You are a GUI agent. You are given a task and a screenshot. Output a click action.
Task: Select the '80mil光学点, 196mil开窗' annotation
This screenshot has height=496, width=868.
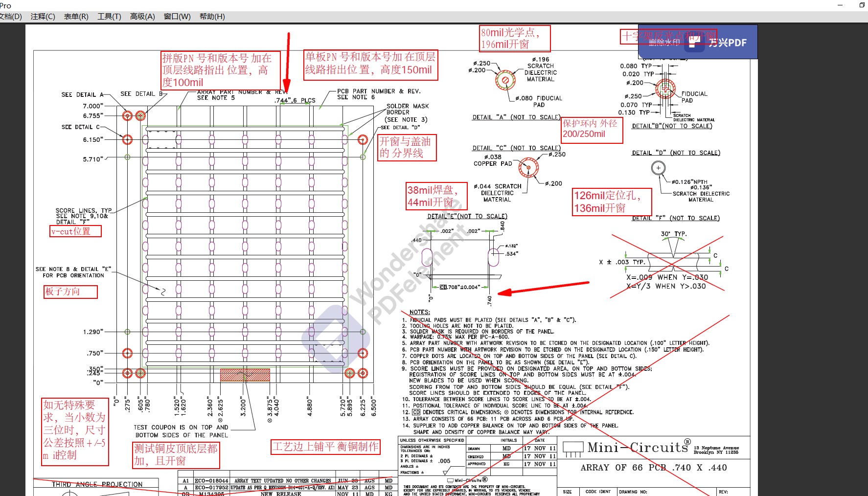point(515,39)
